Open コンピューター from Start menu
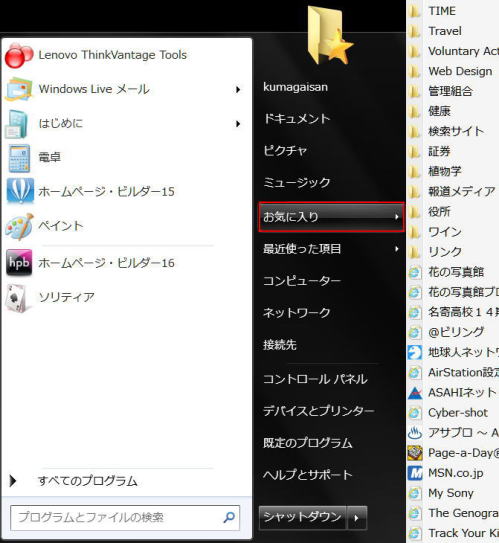 [x=302, y=281]
